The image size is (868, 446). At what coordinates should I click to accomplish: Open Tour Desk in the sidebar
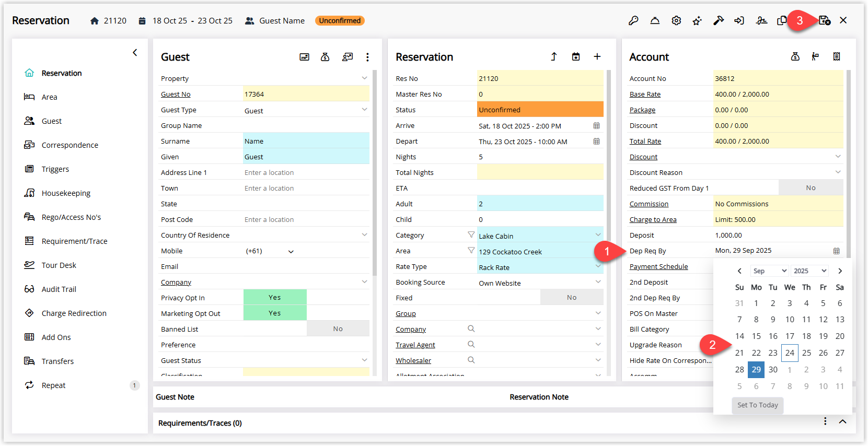59,265
